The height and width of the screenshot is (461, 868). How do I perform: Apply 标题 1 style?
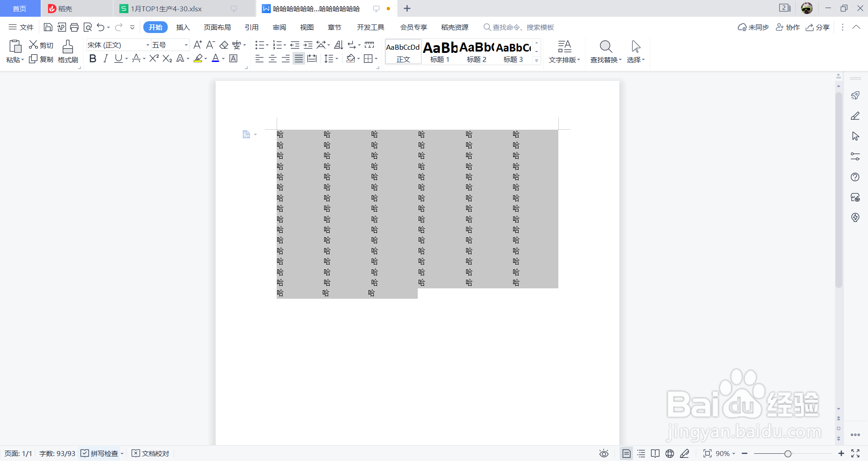pyautogui.click(x=440, y=52)
